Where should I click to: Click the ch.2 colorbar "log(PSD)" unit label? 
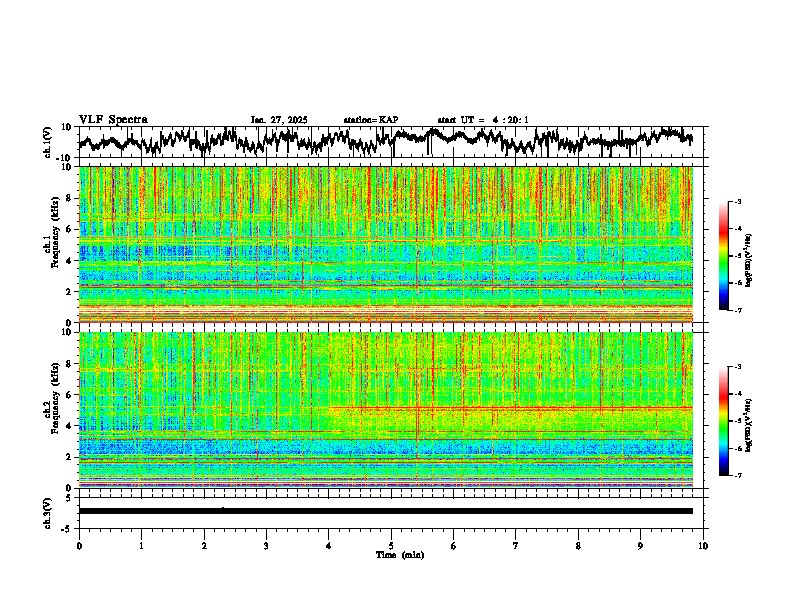click(x=749, y=426)
